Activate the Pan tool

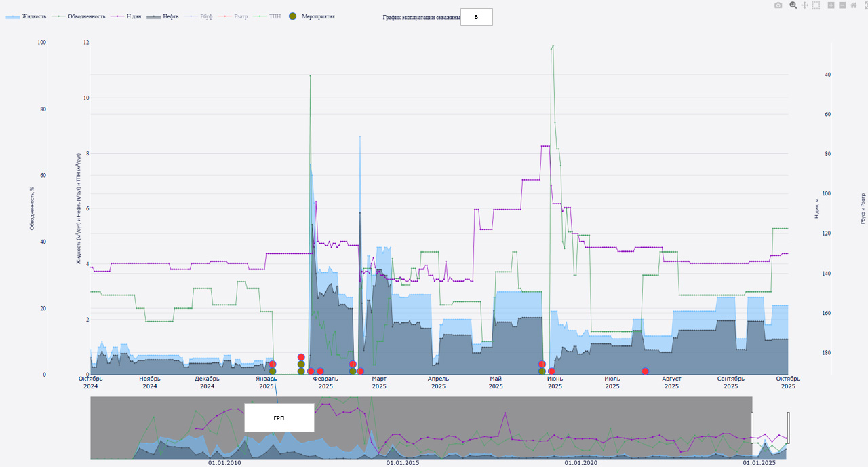click(805, 5)
